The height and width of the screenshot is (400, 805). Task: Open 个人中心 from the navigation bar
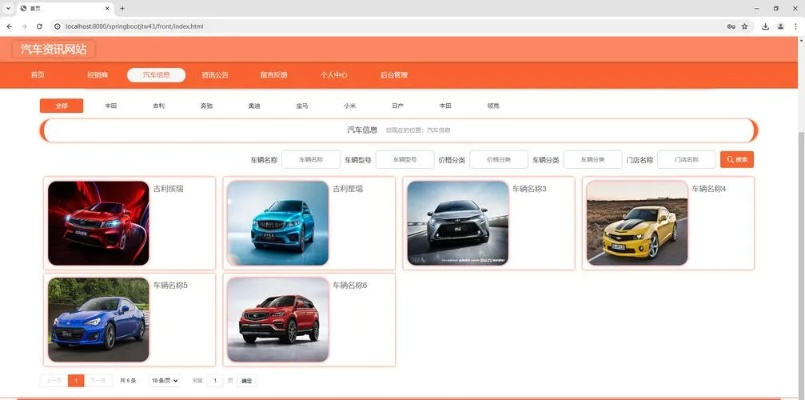[x=333, y=74]
